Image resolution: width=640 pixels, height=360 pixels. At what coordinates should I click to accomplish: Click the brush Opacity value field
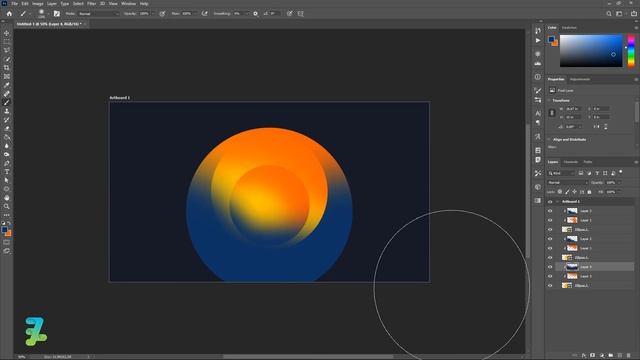(x=144, y=13)
